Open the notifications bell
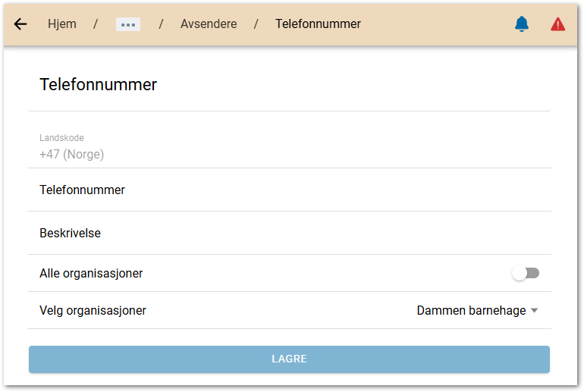The image size is (584, 392). [521, 24]
